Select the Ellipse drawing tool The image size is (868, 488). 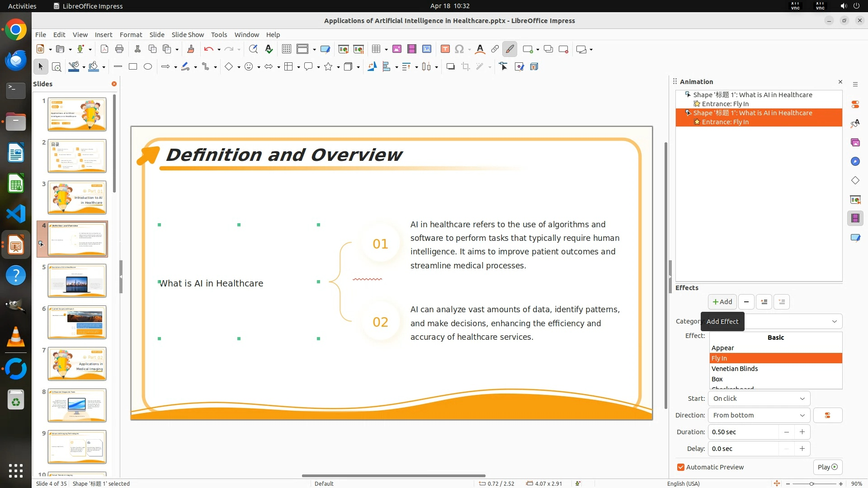coord(148,67)
